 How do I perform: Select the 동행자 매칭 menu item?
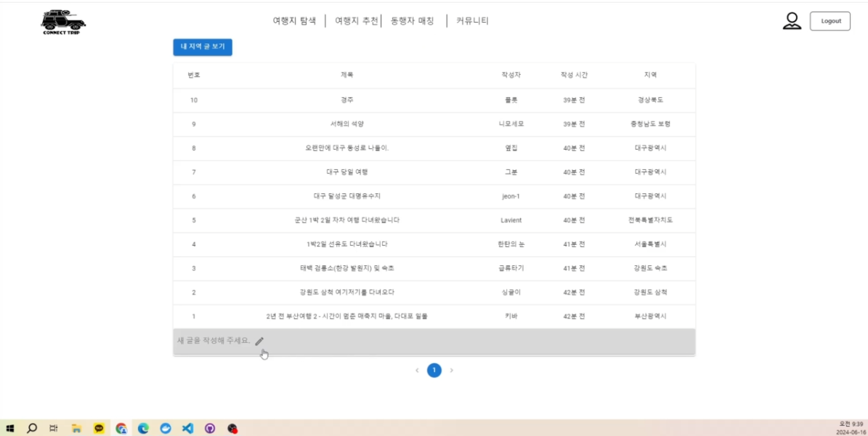[x=413, y=20]
